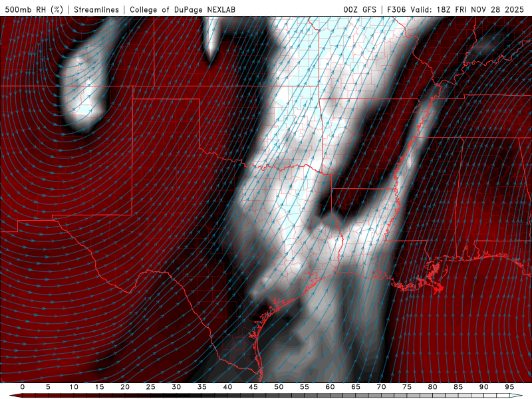Click the "10" value on the color scale
This screenshot has width=532, height=399.
(74, 387)
